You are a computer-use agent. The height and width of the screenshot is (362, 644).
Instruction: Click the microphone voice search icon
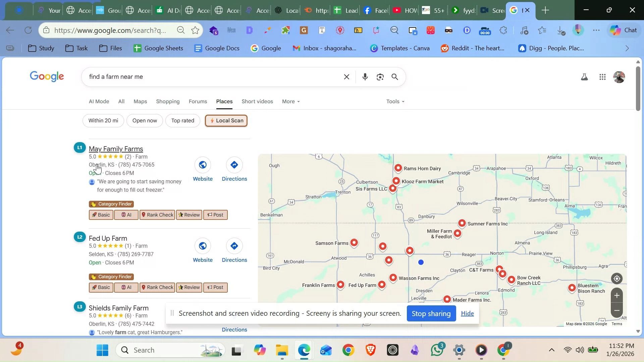(x=365, y=77)
